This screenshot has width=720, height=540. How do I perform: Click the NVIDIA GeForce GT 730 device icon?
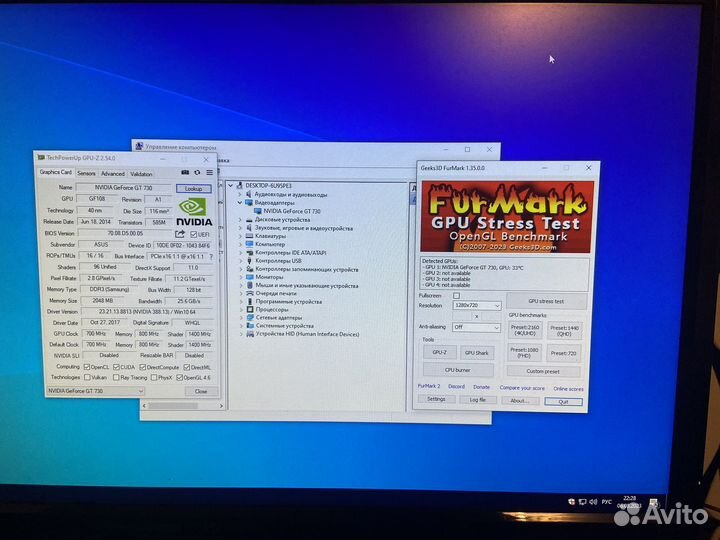coord(258,211)
